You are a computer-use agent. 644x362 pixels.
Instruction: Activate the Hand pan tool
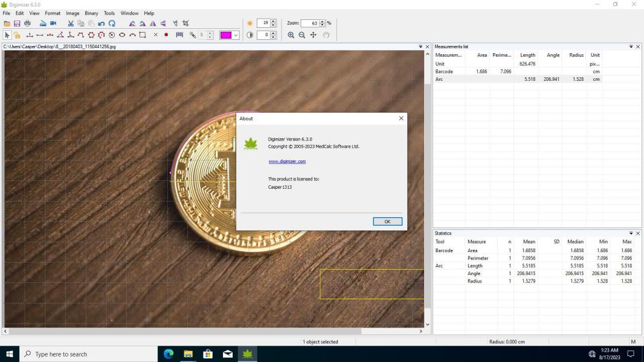[326, 35]
